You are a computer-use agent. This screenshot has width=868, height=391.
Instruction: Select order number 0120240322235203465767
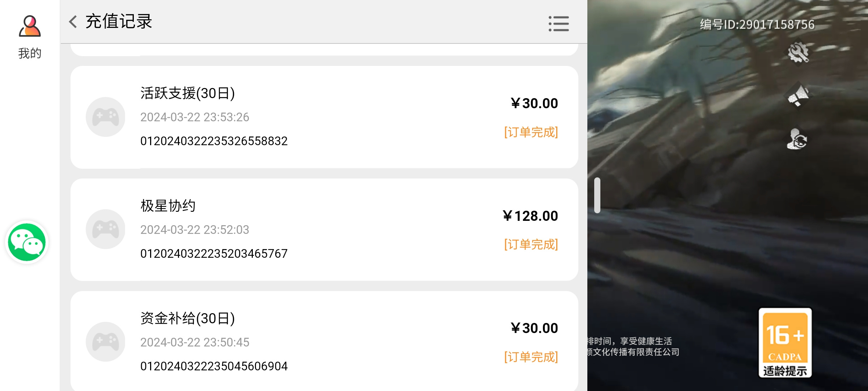point(214,253)
